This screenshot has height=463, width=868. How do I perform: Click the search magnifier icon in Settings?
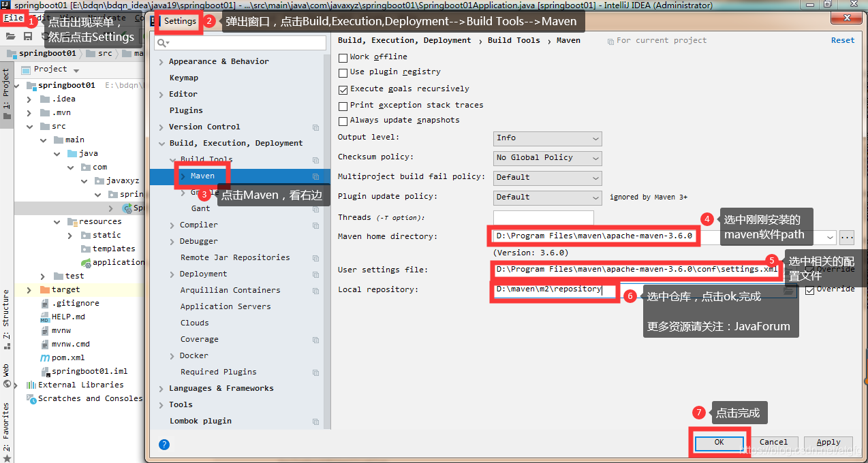tap(162, 43)
